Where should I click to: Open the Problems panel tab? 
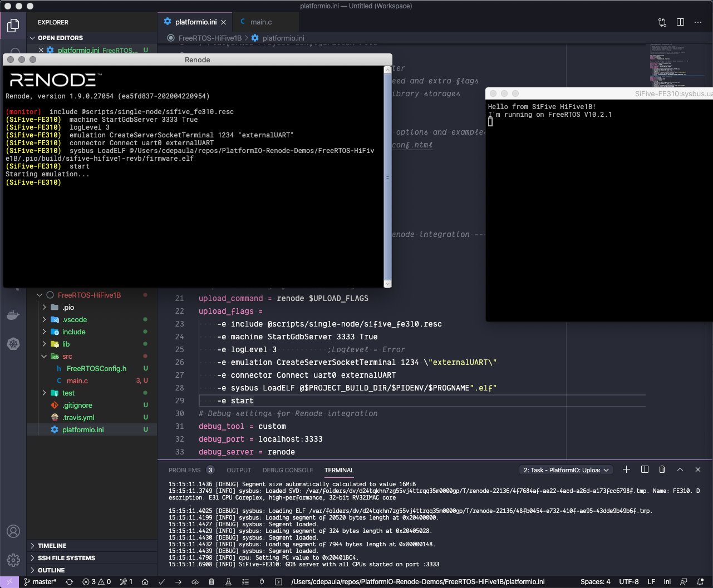[191, 470]
